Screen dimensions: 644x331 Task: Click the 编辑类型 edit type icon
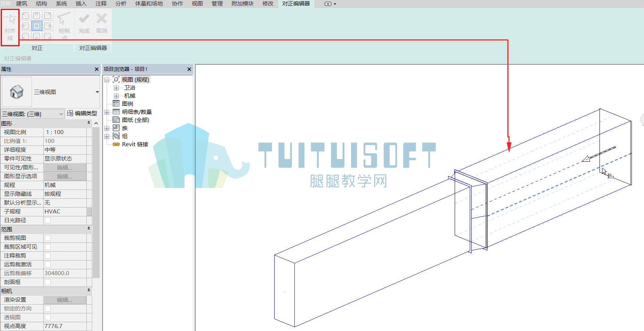click(x=70, y=113)
